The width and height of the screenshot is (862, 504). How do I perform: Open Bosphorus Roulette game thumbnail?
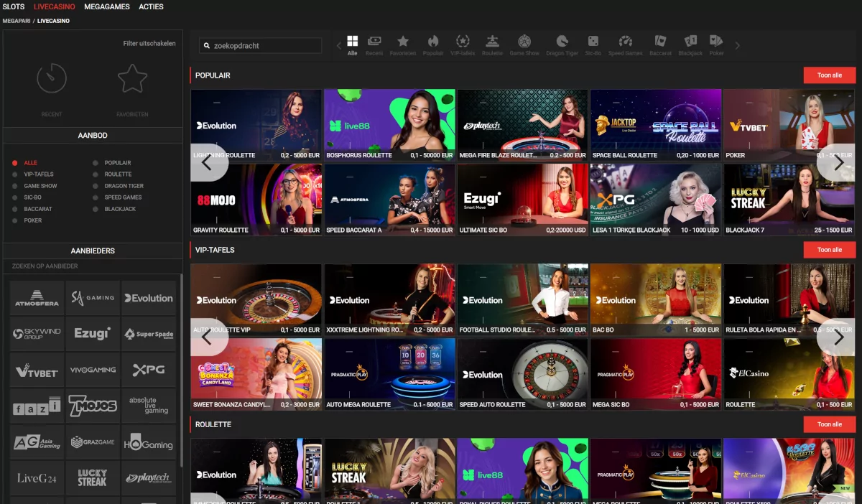coord(389,125)
